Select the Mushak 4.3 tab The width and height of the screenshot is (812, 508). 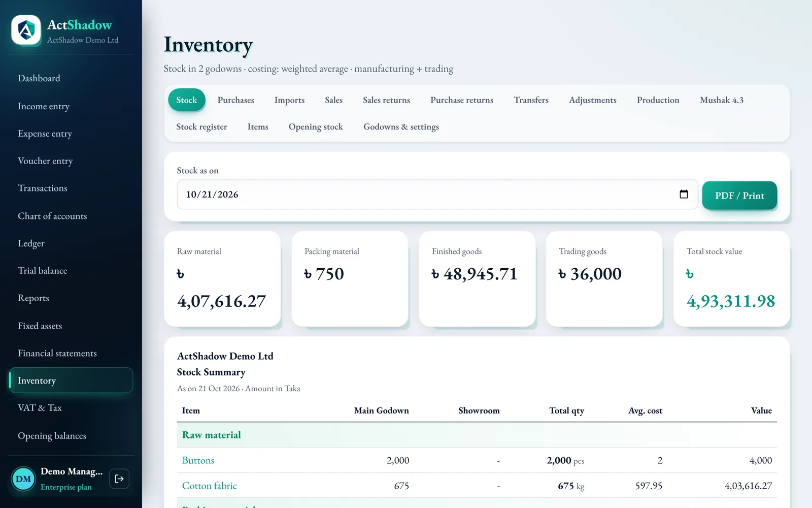721,100
